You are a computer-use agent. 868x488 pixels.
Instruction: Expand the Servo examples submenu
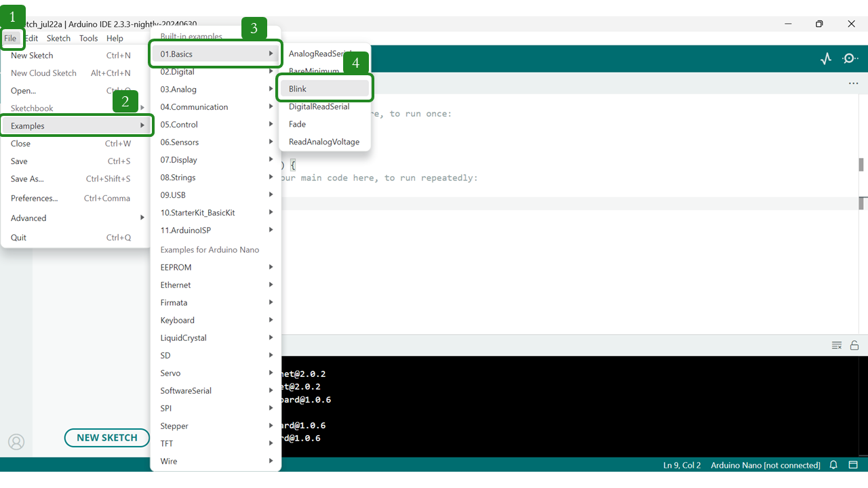[216, 373]
